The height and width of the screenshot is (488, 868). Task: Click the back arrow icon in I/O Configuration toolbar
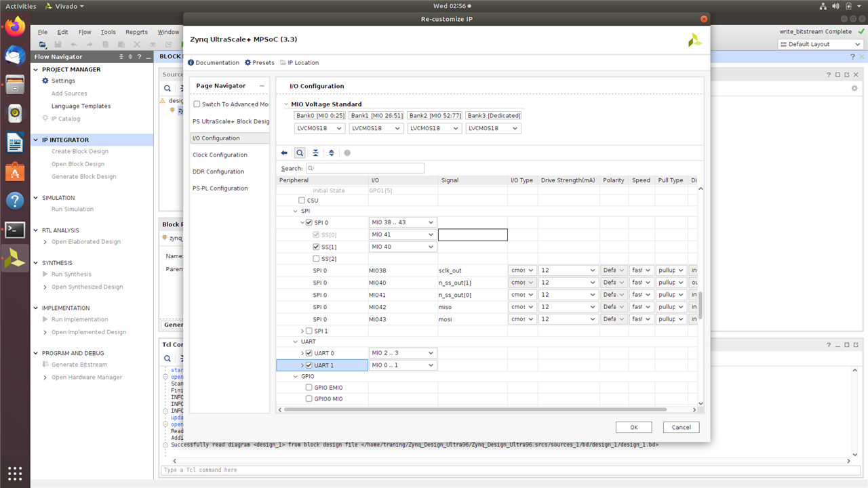click(x=284, y=153)
